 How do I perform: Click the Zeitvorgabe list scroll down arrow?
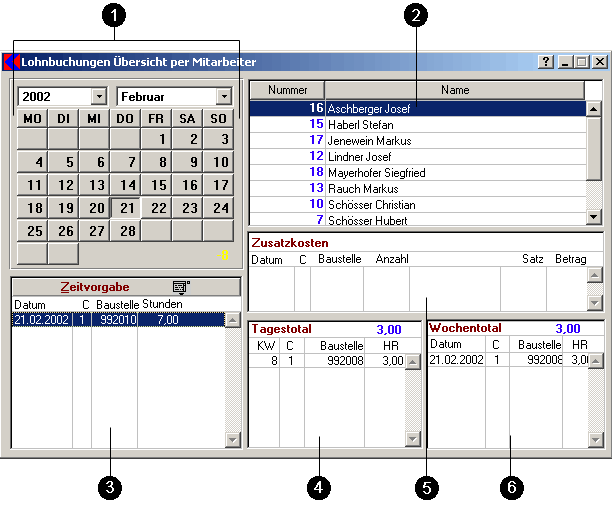click(x=233, y=439)
